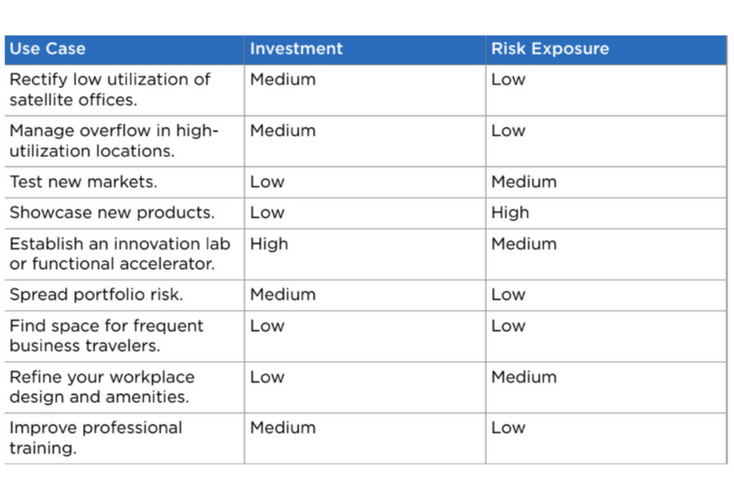Select "Medium" risk exposure for Test new markets

coord(524,182)
